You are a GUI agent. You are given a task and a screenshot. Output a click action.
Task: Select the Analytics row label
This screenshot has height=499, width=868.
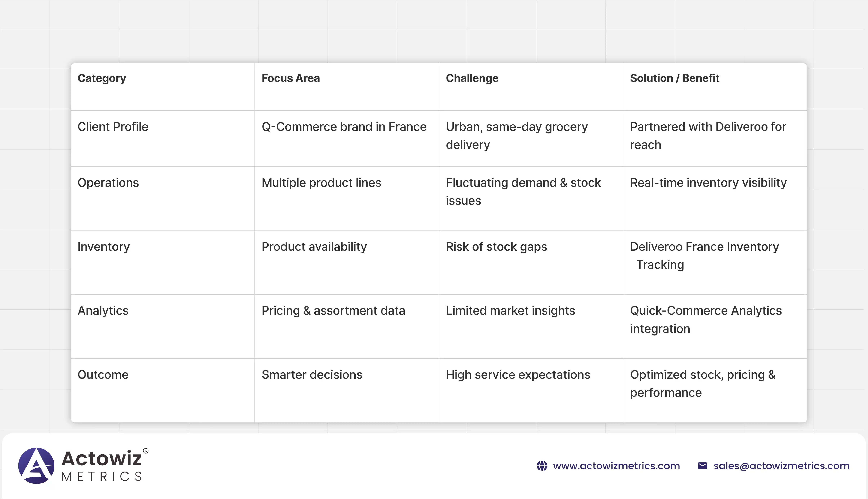coord(103,310)
